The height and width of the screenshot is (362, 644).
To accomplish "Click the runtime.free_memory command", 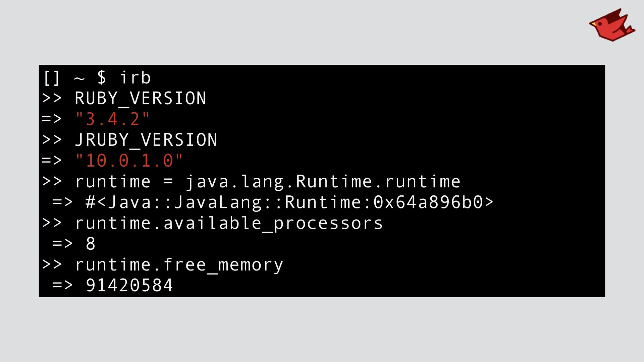I will coord(179,265).
